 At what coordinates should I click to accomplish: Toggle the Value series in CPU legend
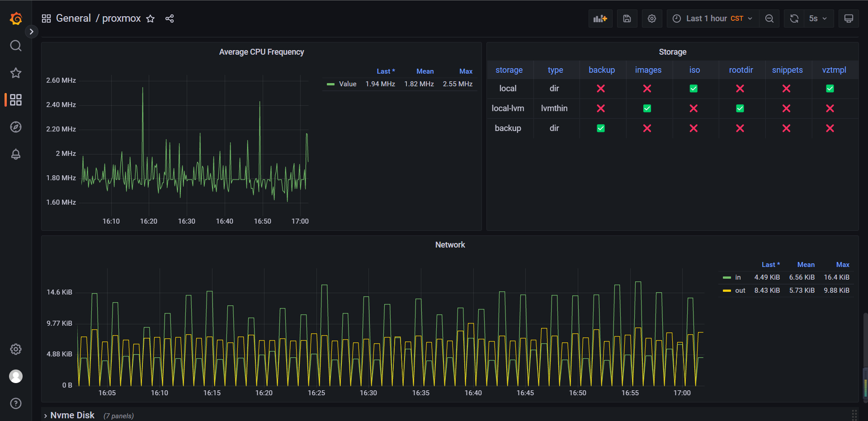pyautogui.click(x=347, y=84)
